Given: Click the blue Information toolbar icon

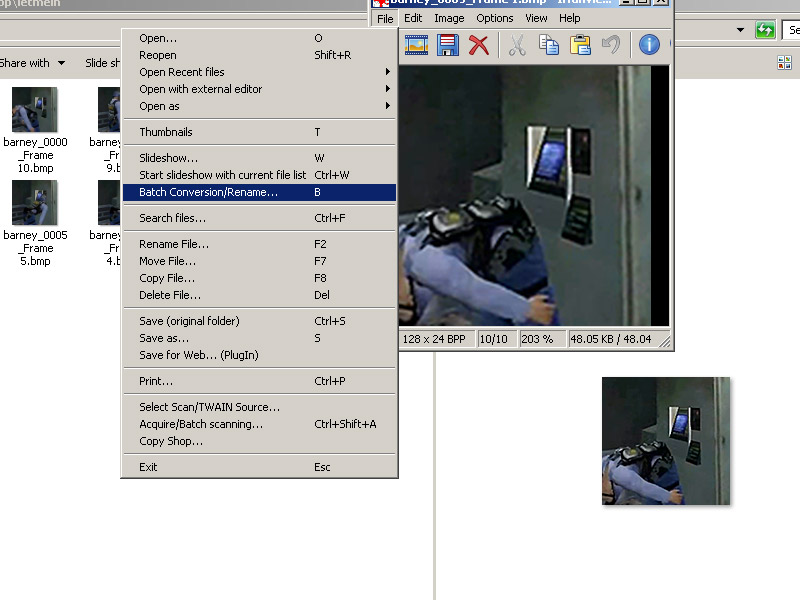Looking at the screenshot, I should 649,45.
